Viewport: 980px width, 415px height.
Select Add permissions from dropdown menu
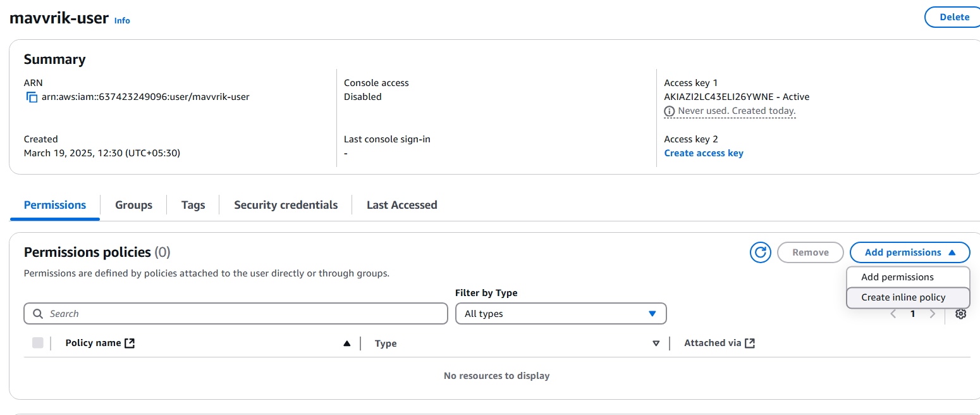(897, 277)
